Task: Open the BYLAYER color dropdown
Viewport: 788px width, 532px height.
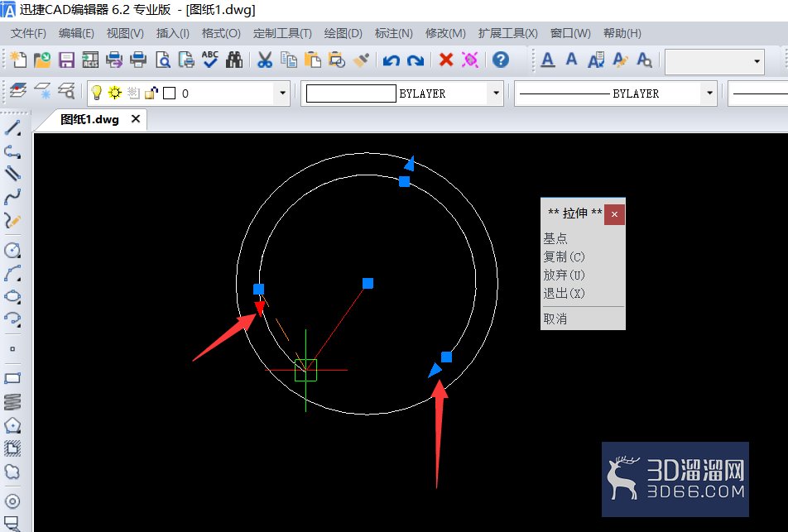Action: coord(496,93)
